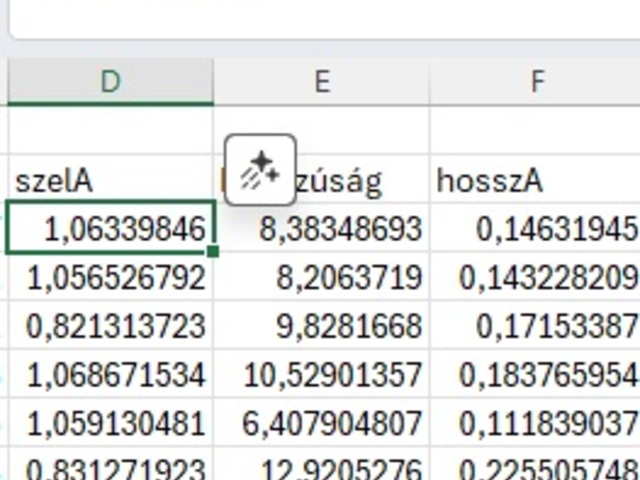Click the Copilot sparkle icon near the selected cell
The height and width of the screenshot is (480, 640).
tap(260, 170)
